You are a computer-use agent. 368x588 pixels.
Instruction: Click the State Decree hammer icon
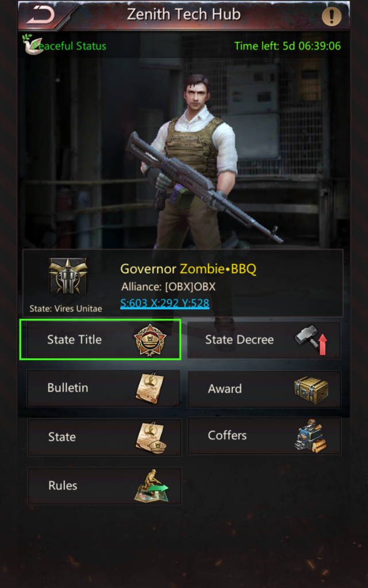point(311,339)
